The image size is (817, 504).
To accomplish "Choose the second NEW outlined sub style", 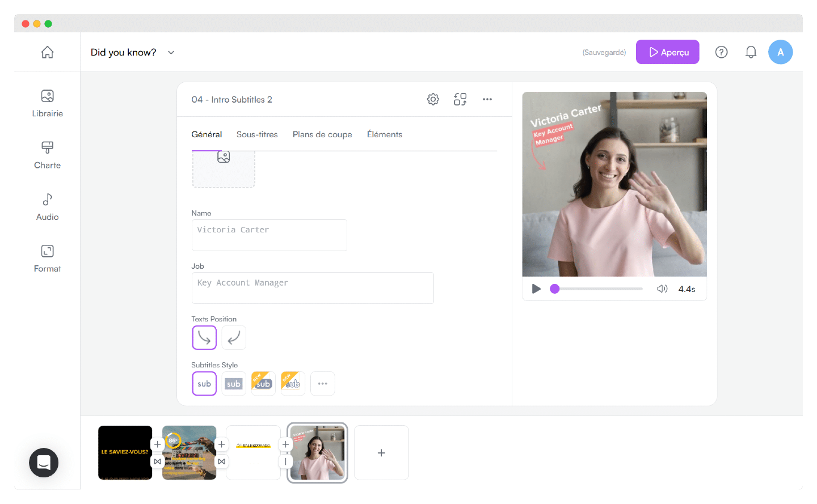I will [x=293, y=384].
